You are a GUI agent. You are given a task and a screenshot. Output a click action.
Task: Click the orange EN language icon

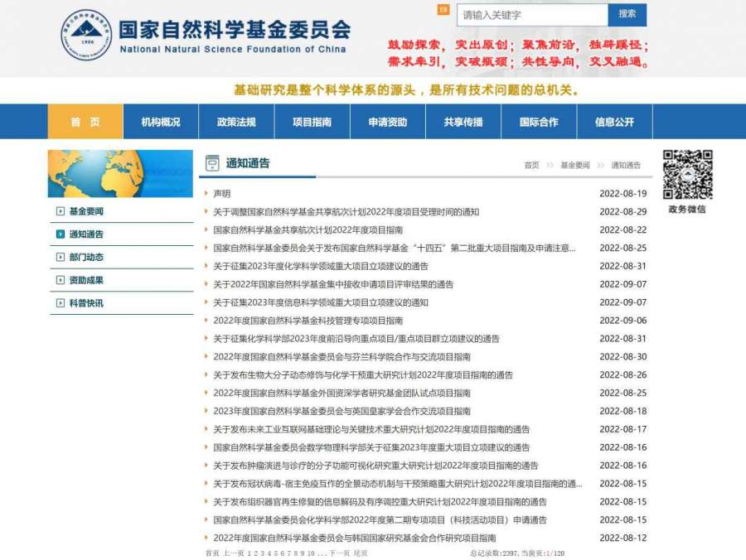click(x=443, y=10)
